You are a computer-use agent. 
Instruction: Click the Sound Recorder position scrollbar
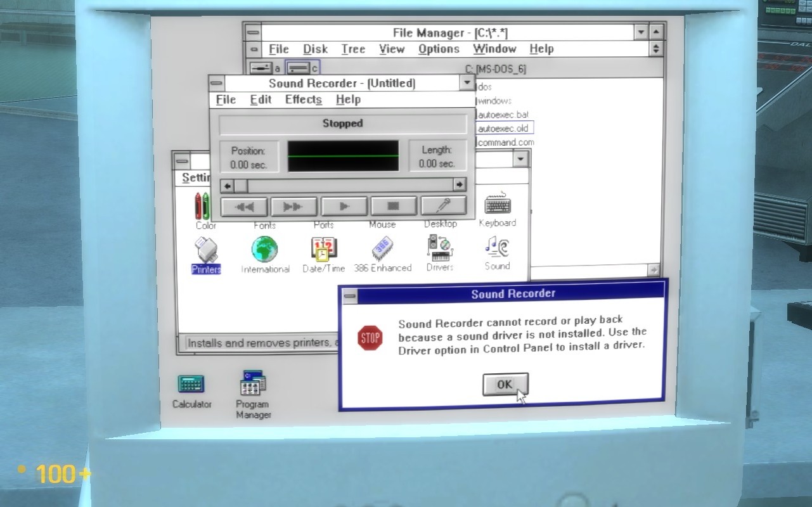point(344,185)
